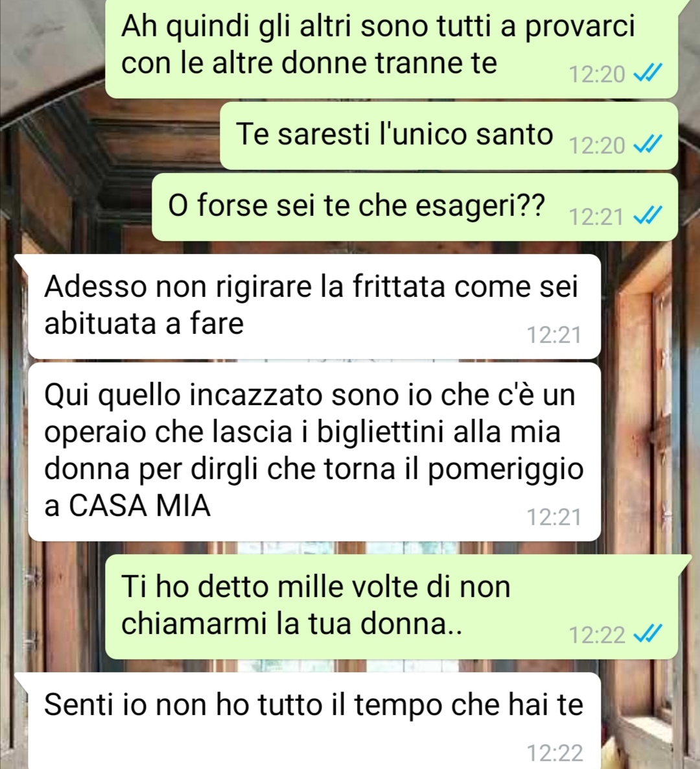This screenshot has height=769, width=700.
Task: Select the 'Ti ho detto mille volte' bubble
Action: tap(391, 607)
